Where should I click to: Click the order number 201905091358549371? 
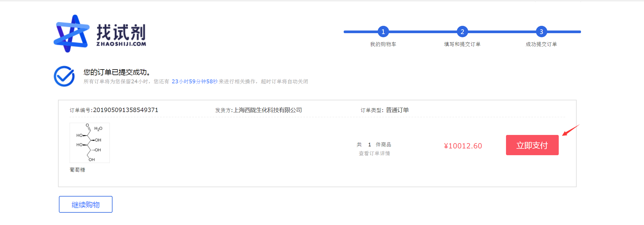(x=125, y=110)
